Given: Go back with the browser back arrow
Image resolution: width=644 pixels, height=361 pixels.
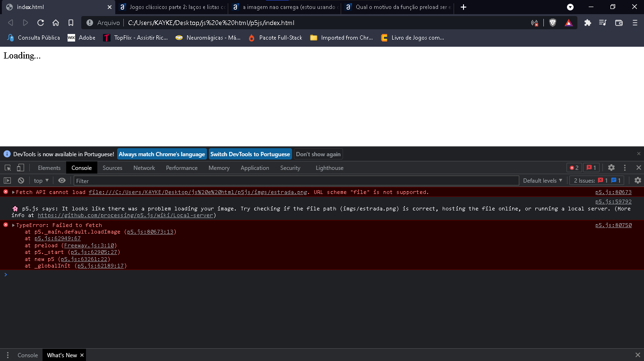Looking at the screenshot, I should [10, 23].
